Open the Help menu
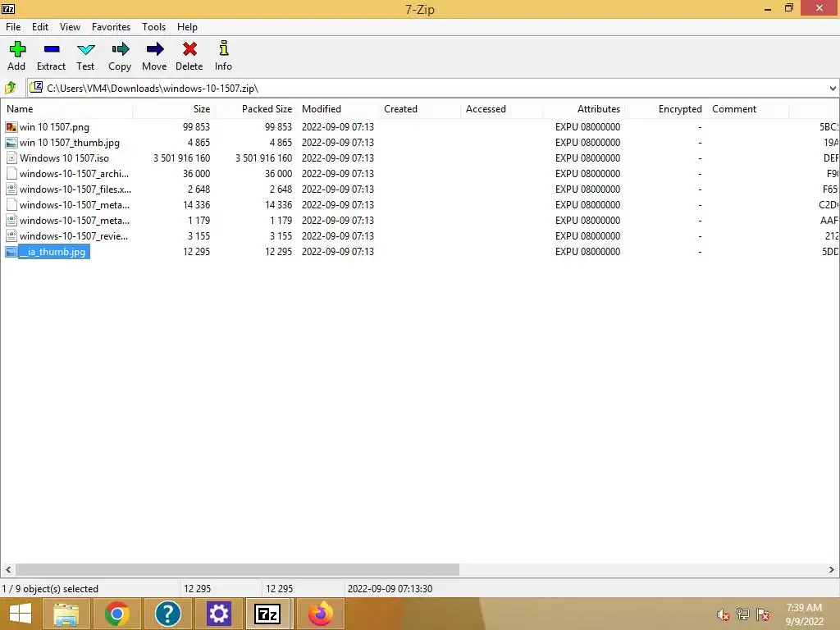This screenshot has width=840, height=630. [x=188, y=27]
